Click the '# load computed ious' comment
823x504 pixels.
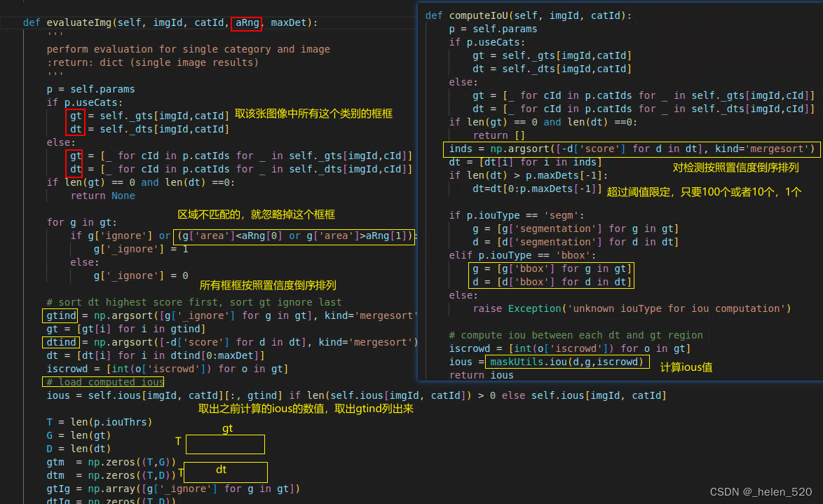[x=105, y=382]
